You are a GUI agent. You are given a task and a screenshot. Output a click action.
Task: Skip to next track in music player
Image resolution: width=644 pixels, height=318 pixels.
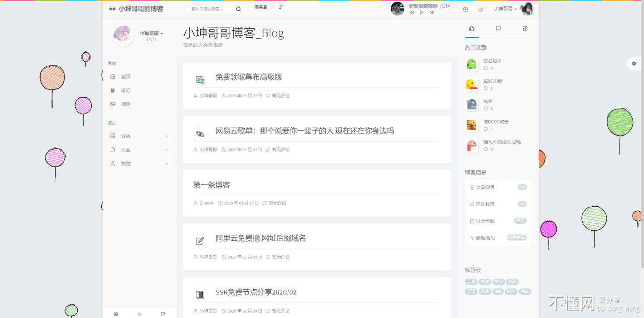432,13
